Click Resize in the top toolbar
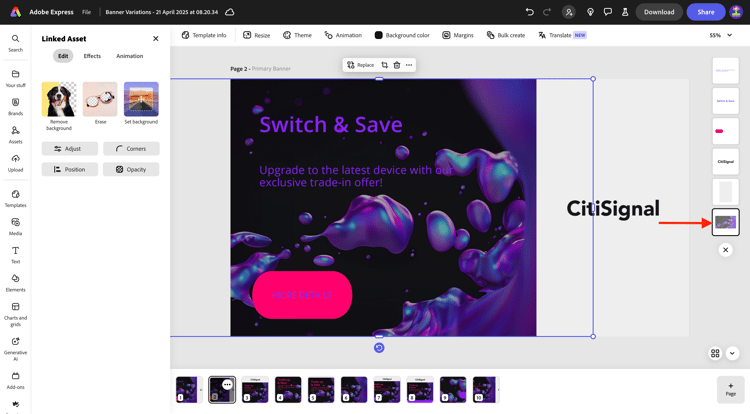 click(x=256, y=35)
